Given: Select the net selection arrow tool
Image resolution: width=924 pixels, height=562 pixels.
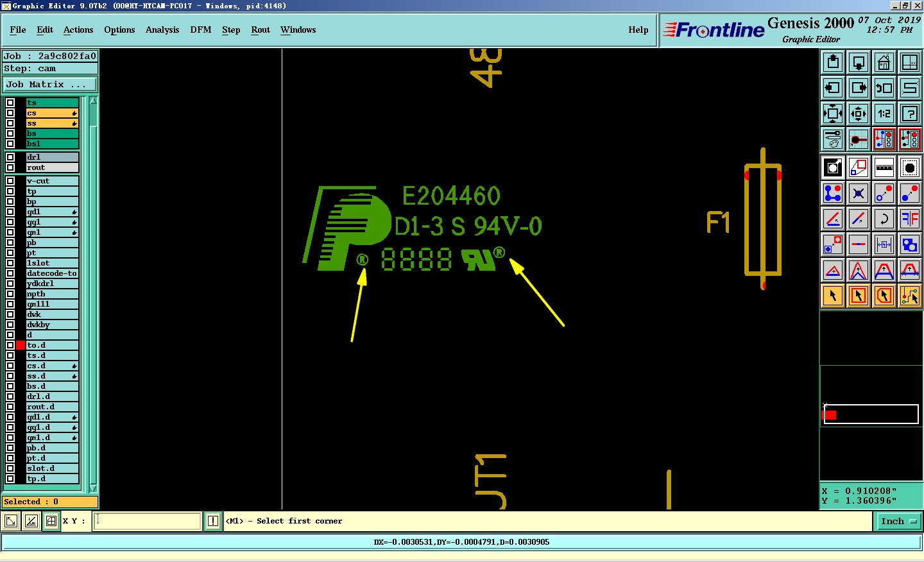Looking at the screenshot, I should click(910, 296).
